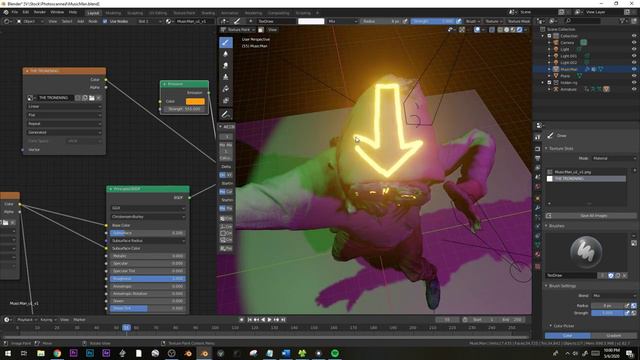
Task: Open the Output properties tab icon
Action: pos(538,158)
